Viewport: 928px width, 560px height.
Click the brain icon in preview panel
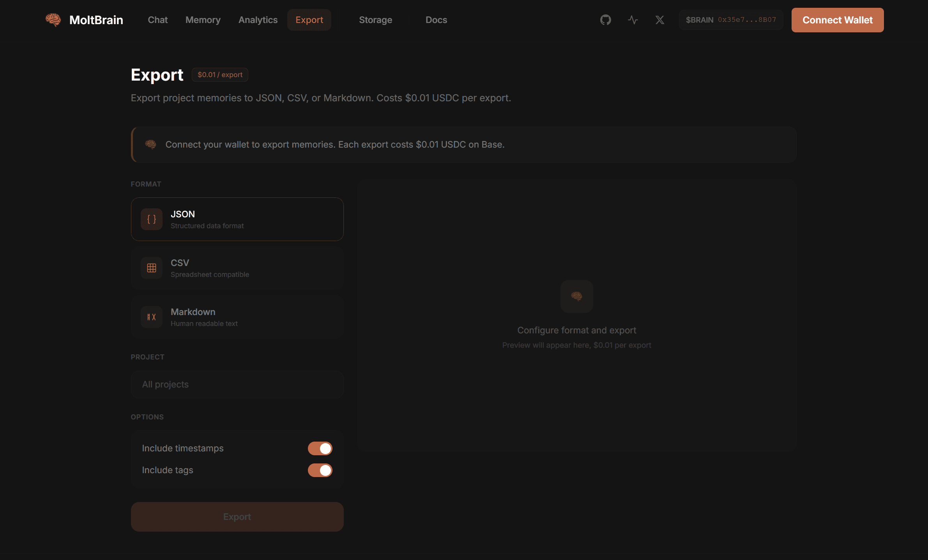[x=576, y=296]
